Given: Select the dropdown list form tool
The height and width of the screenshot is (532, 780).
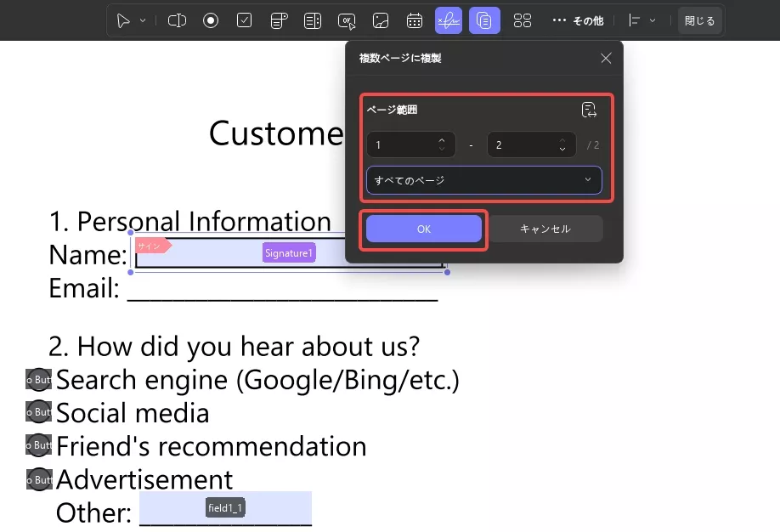Looking at the screenshot, I should 279,21.
